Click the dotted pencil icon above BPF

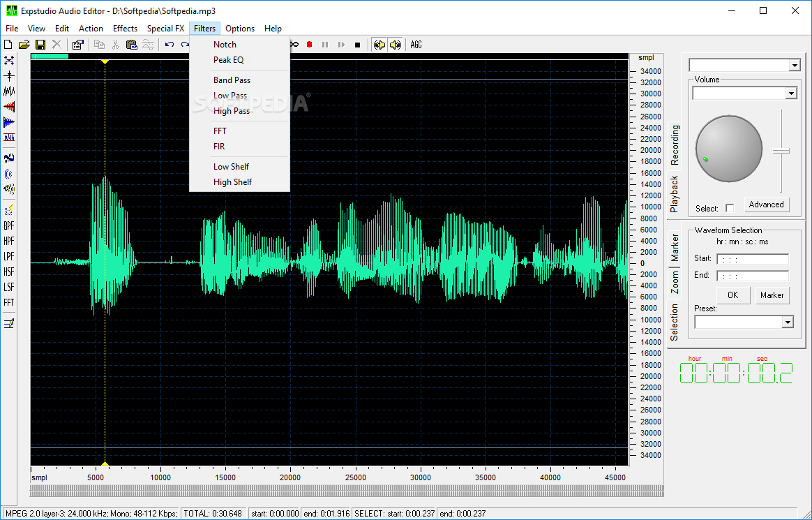9,210
